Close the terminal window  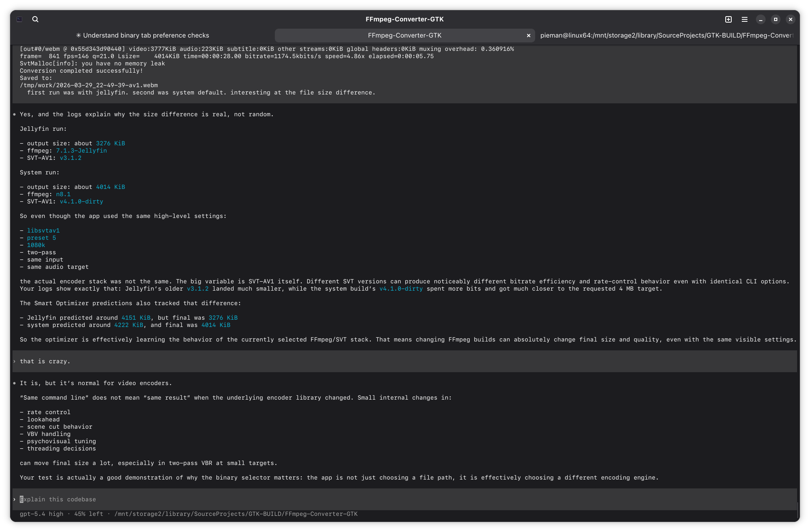pyautogui.click(x=790, y=19)
